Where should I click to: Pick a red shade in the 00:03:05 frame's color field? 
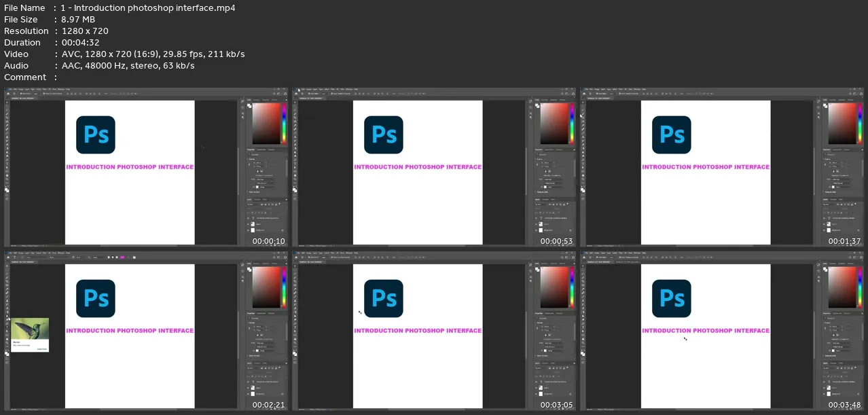(x=554, y=288)
